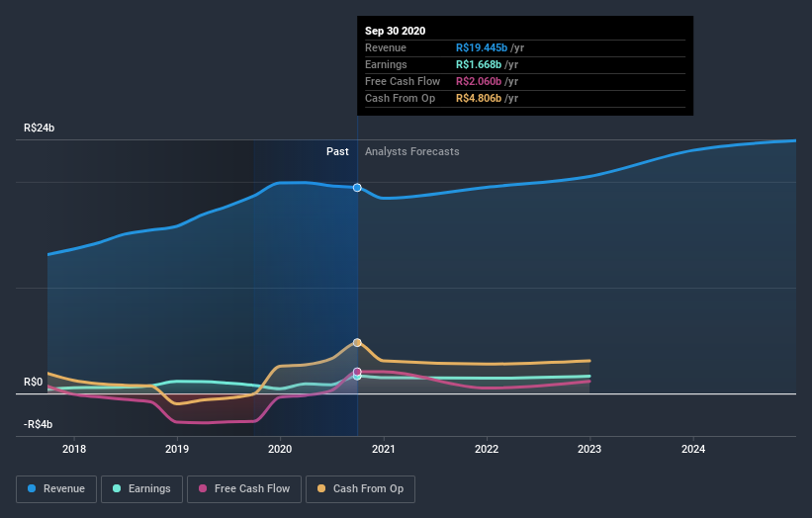
Task: Click the Revenue row label in tooltip
Action: [x=386, y=47]
